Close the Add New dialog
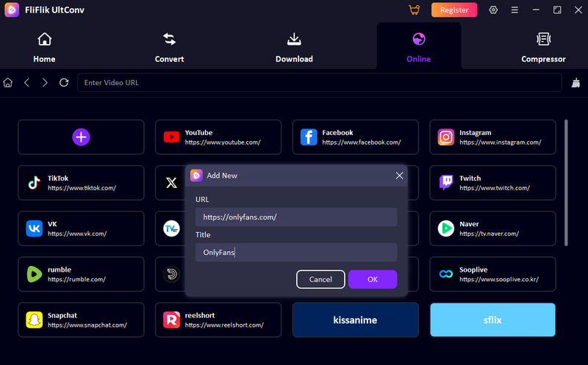Screen dimensions: 588x365 coord(399,176)
